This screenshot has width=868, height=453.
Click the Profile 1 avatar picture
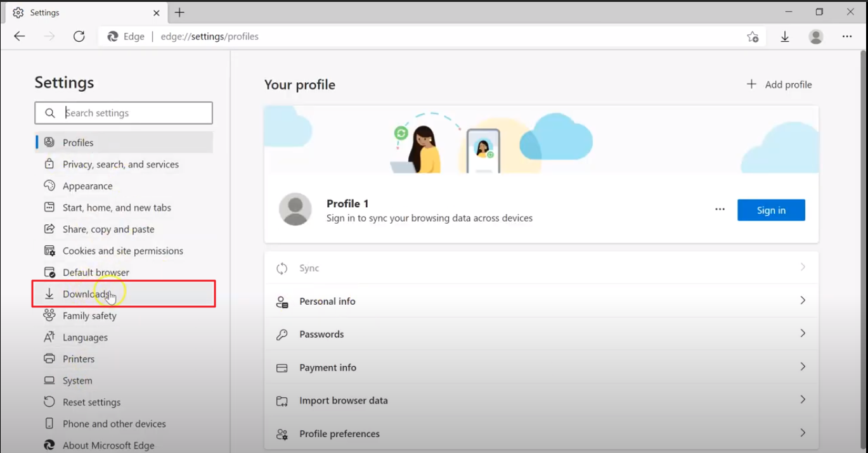coord(295,210)
